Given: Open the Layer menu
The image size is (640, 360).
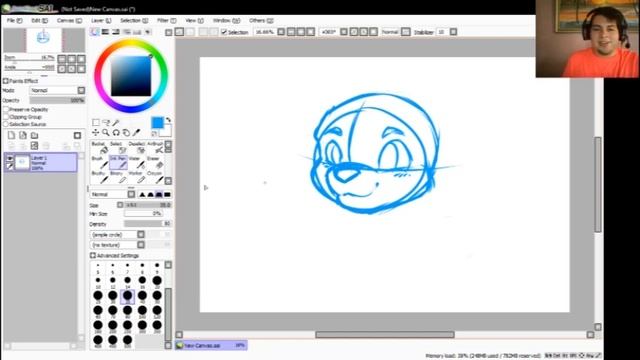Looking at the screenshot, I should pos(100,20).
